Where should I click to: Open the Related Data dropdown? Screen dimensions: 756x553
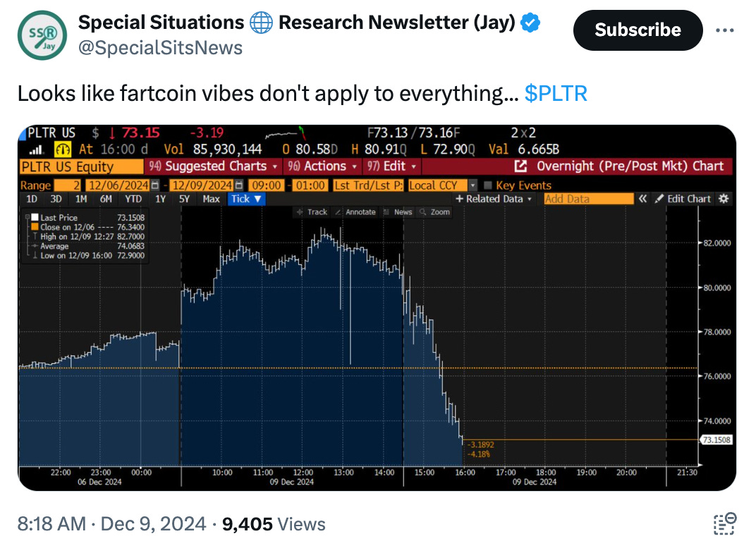[493, 199]
